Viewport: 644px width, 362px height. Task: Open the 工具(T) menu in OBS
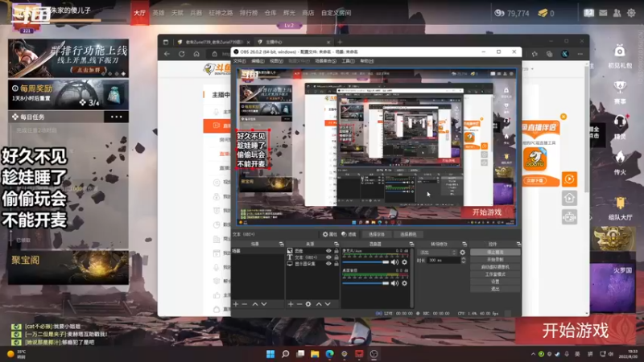point(348,61)
